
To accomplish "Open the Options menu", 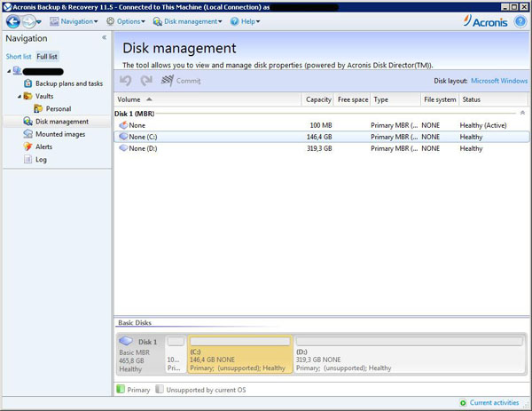I will [x=126, y=21].
